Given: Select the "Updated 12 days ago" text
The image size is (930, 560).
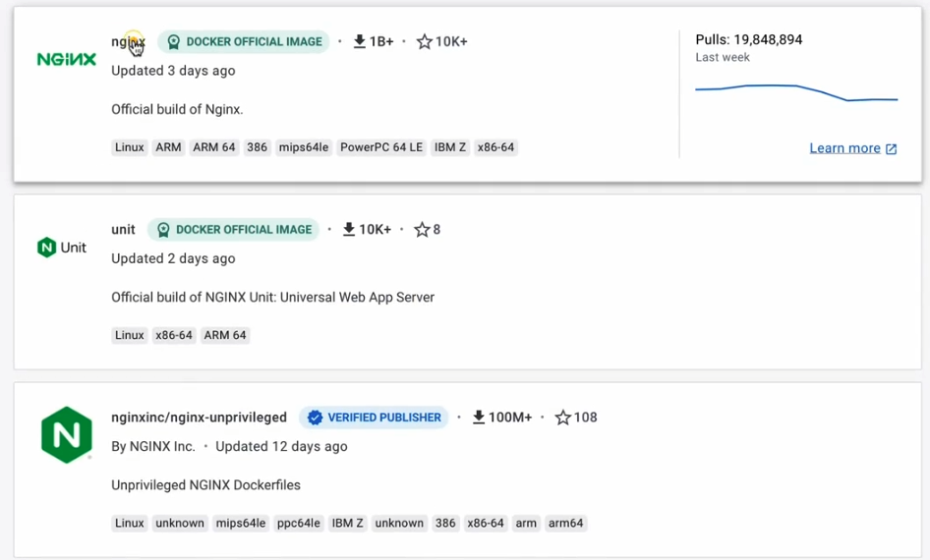Looking at the screenshot, I should point(282,446).
